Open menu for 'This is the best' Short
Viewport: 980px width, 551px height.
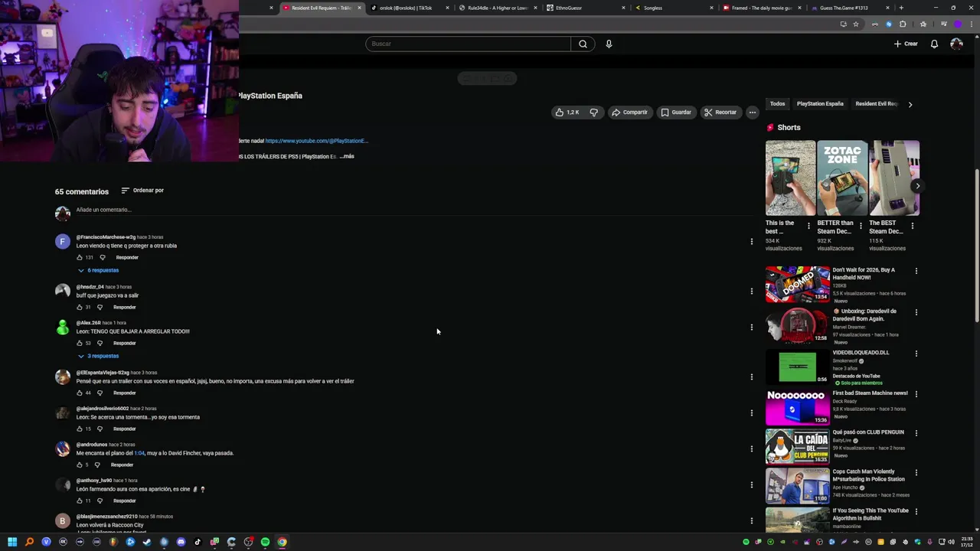[808, 226]
